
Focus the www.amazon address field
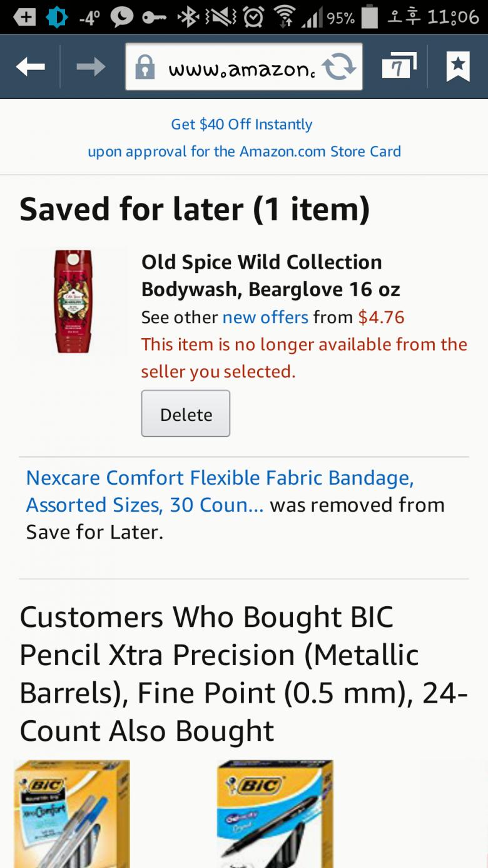(241, 67)
